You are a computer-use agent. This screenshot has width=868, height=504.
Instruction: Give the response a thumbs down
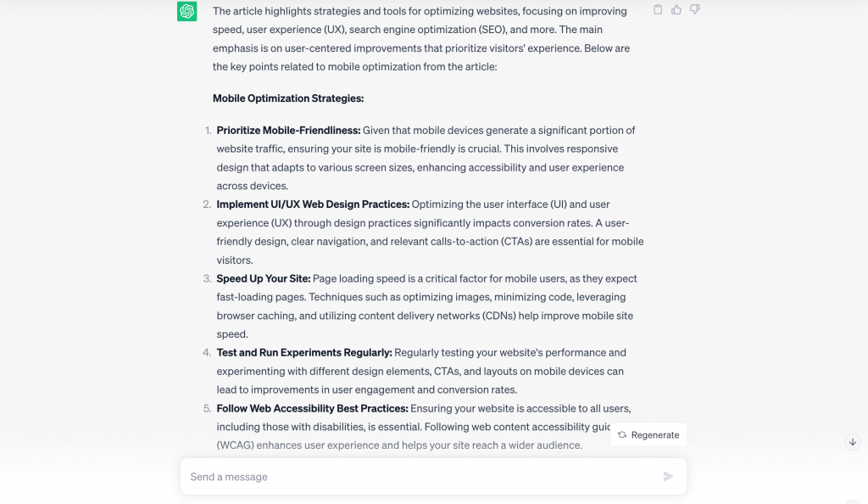tap(694, 9)
